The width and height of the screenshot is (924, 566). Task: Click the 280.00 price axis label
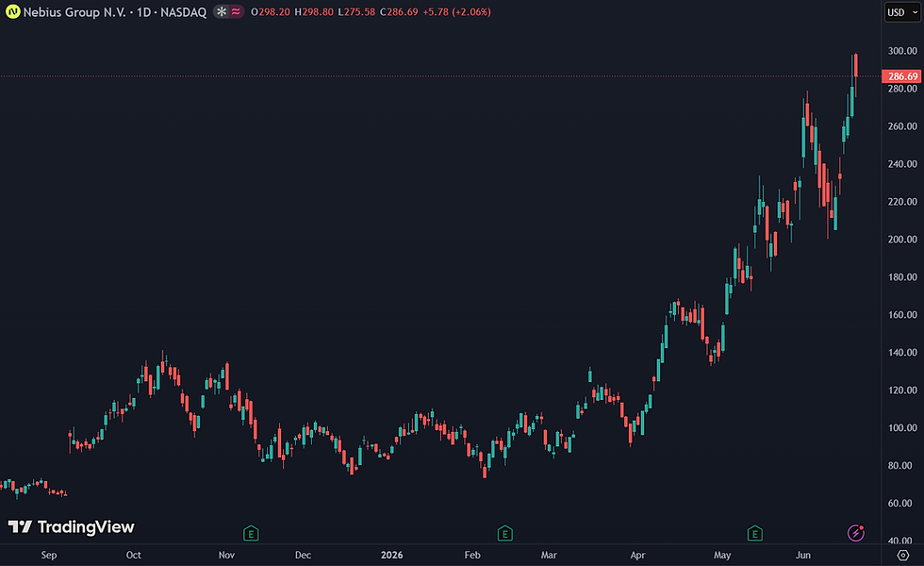tap(902, 89)
